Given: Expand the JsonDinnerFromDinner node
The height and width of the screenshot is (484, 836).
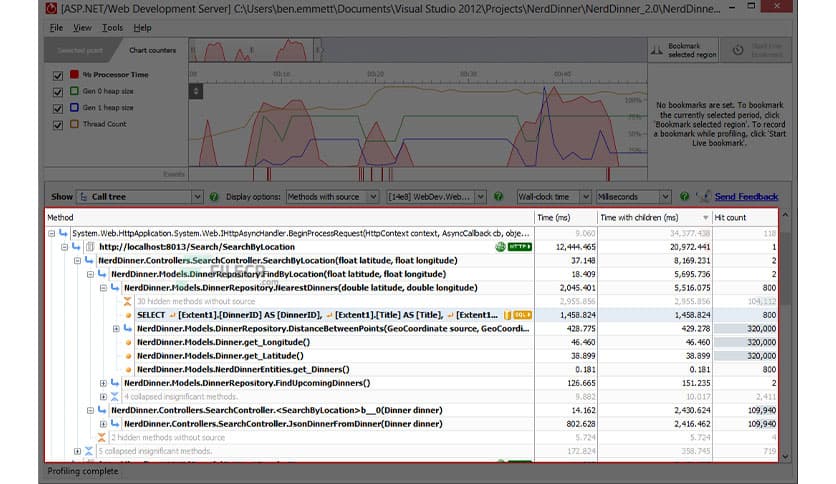Looking at the screenshot, I should pyautogui.click(x=103, y=424).
